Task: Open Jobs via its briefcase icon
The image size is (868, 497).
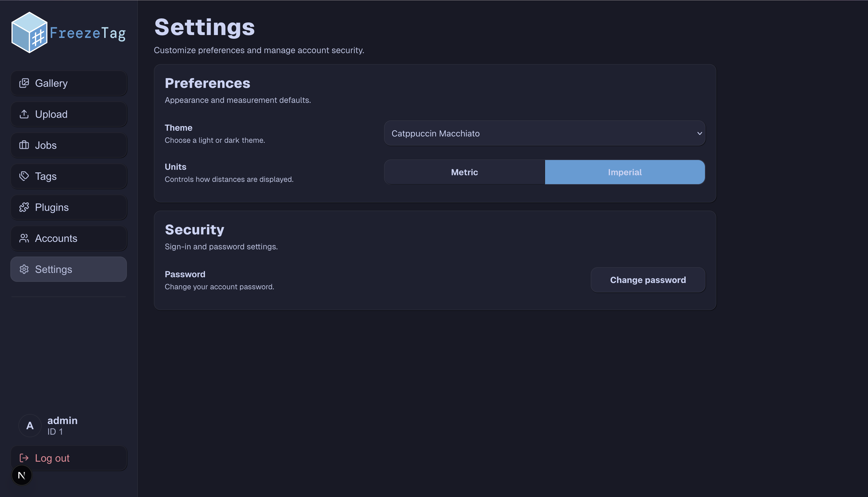Action: (x=24, y=145)
